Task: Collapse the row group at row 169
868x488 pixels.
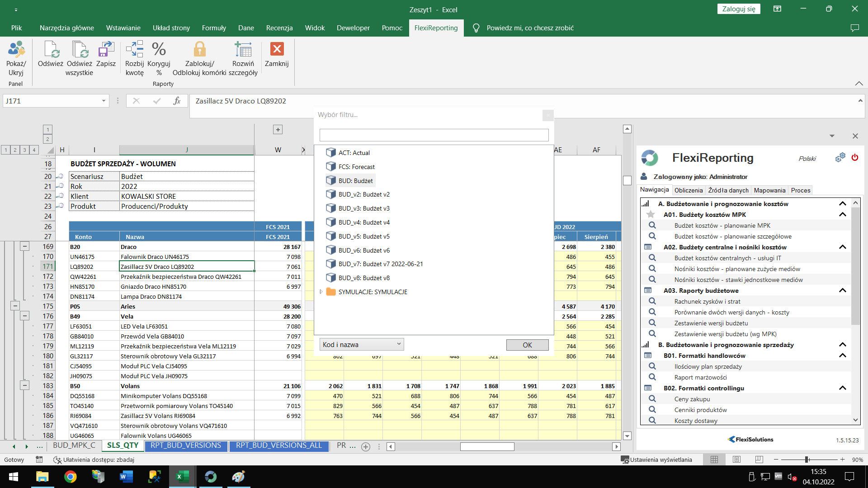Action: (x=25, y=247)
